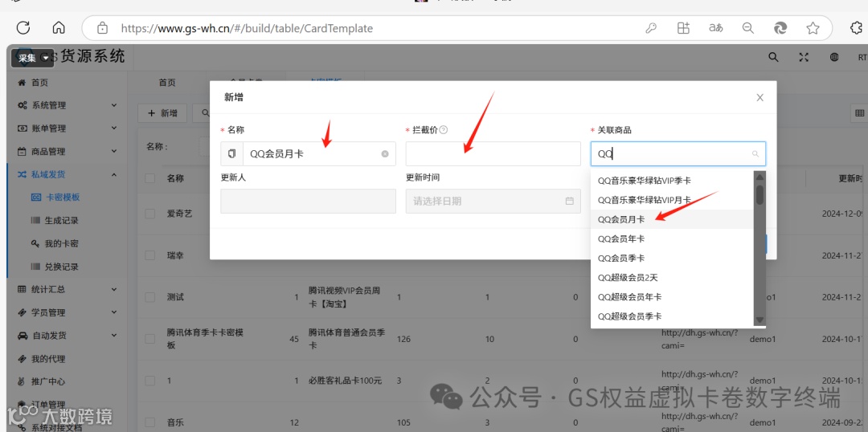
Task: Check the row checkbox for template 1
Action: [x=150, y=381]
